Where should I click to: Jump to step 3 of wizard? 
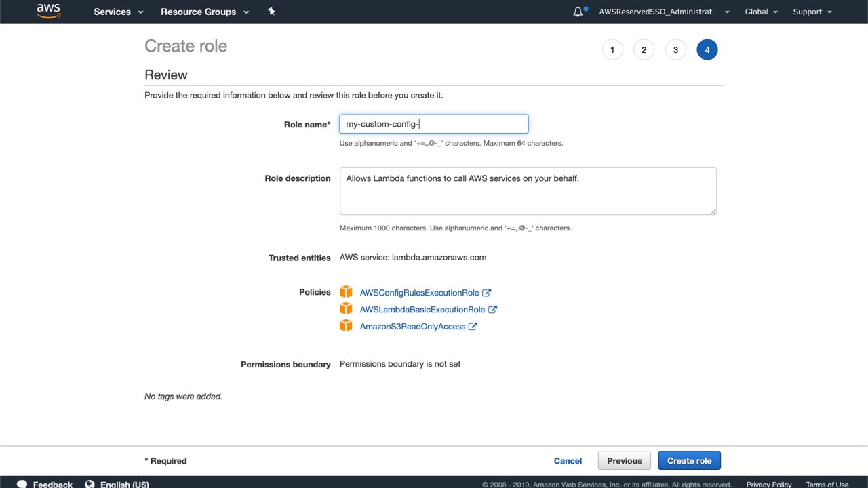pyautogui.click(x=675, y=49)
